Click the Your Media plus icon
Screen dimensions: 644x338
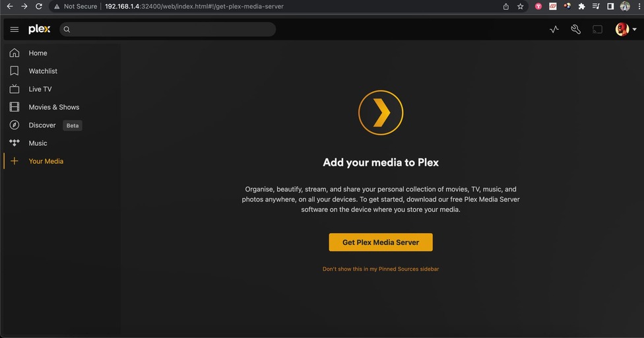[15, 161]
